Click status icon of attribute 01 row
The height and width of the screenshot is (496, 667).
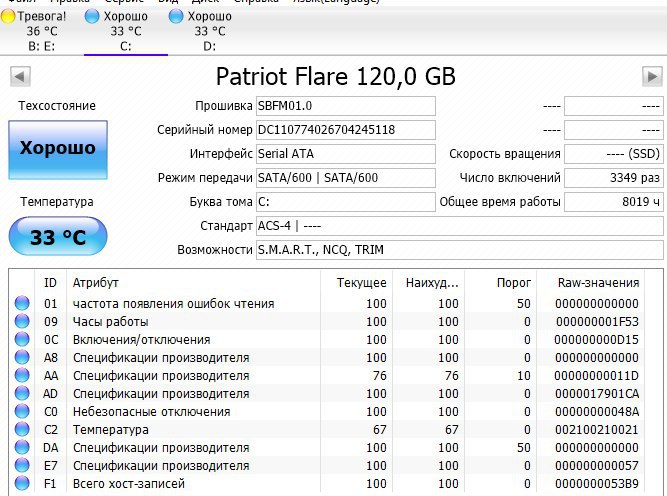pos(22,303)
